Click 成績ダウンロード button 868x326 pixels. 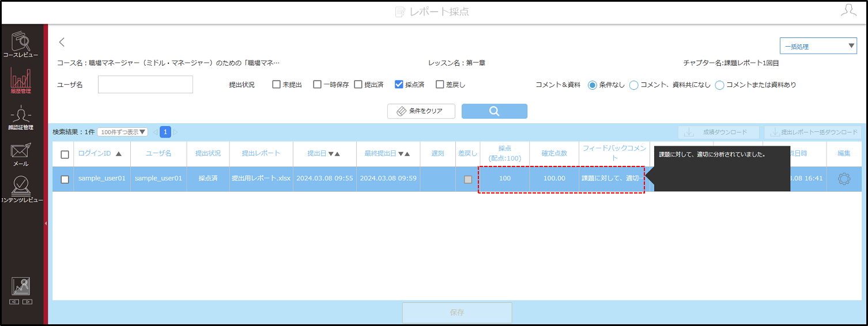tap(719, 132)
